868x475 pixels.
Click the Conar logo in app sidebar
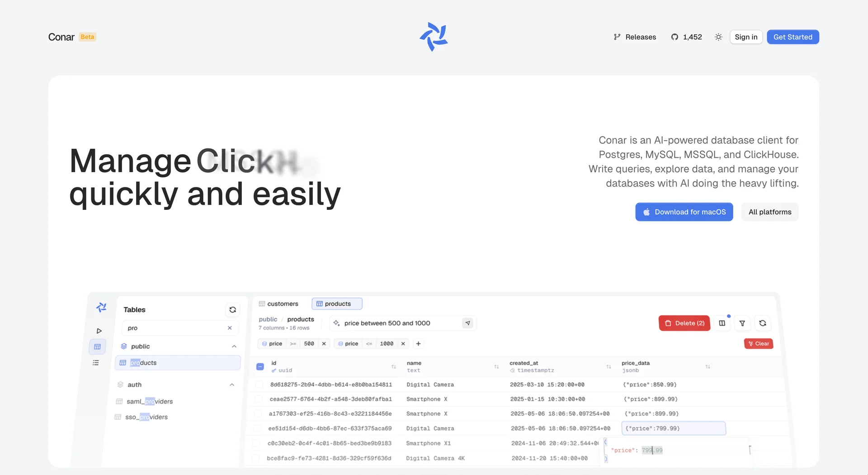tap(101, 308)
